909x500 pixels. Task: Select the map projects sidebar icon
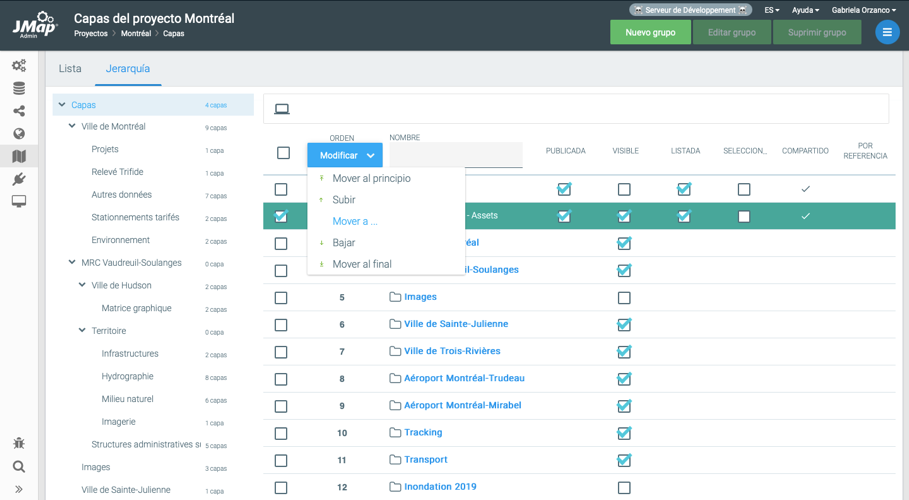(x=18, y=156)
